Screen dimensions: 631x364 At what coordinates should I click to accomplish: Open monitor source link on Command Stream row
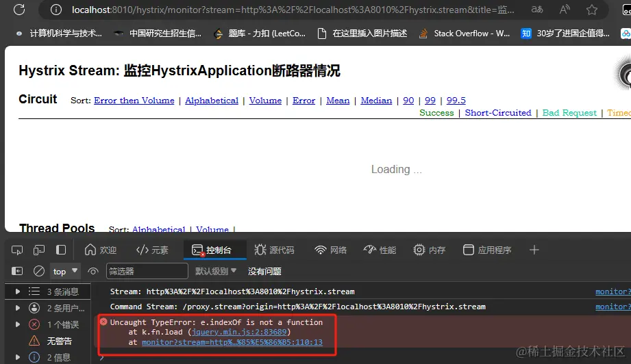point(613,307)
